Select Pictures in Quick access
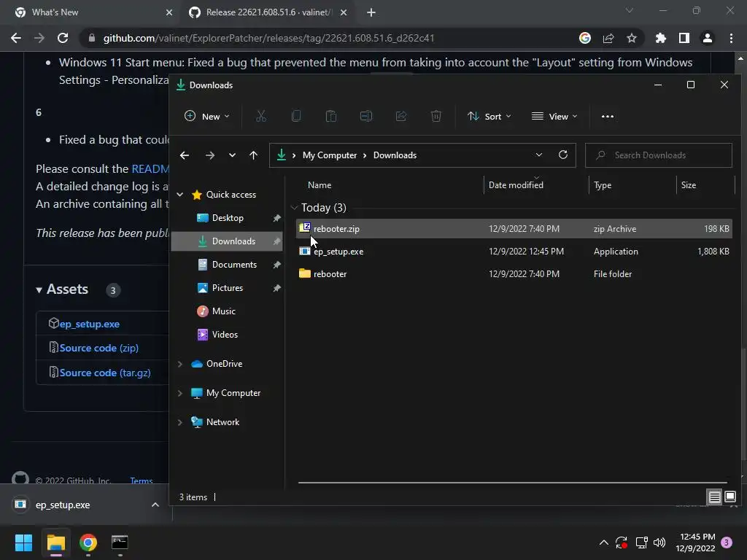 click(x=227, y=287)
